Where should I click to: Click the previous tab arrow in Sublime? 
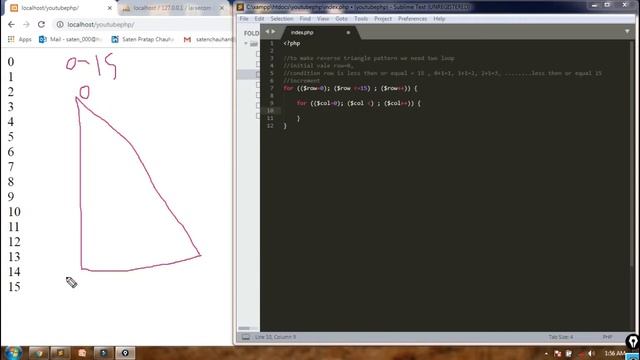[x=267, y=32]
